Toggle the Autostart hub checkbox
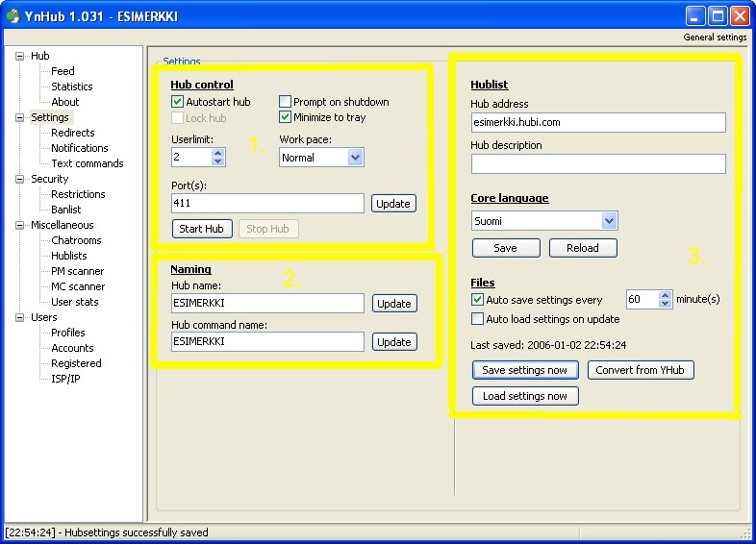This screenshot has height=544, width=756. point(177,102)
